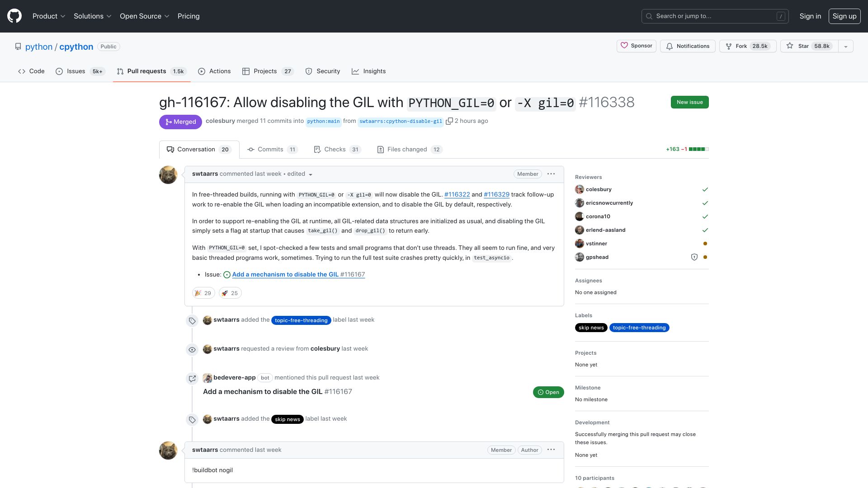Expand the Solutions menu

[93, 16]
